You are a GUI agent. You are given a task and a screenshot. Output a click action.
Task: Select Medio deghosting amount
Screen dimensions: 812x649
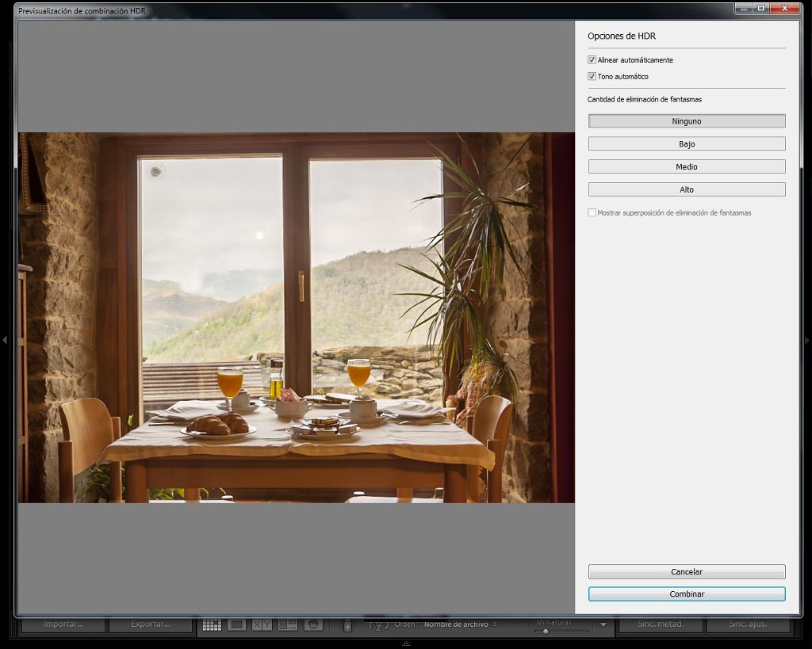[x=687, y=166]
